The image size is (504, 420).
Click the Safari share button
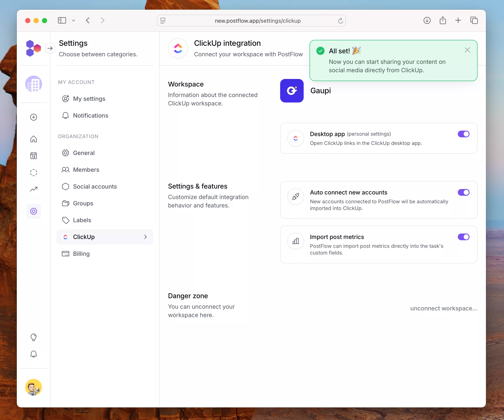tap(443, 20)
